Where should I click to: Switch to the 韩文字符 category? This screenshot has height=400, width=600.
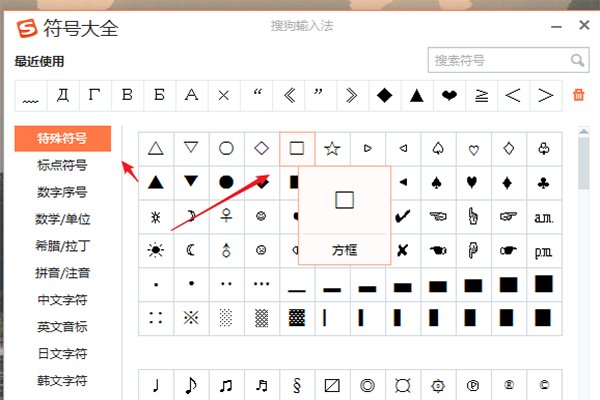click(x=63, y=380)
